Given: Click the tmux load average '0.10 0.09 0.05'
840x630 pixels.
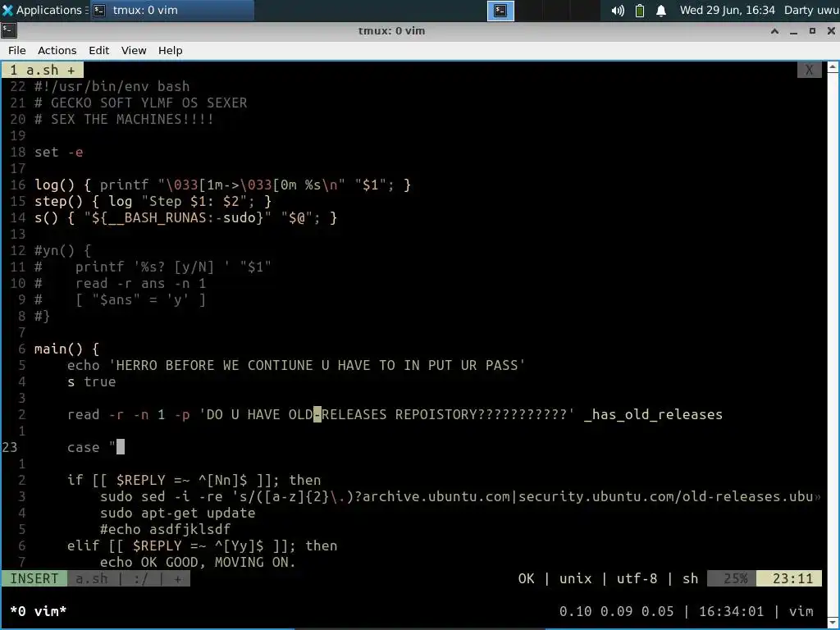Looking at the screenshot, I should 618,611.
